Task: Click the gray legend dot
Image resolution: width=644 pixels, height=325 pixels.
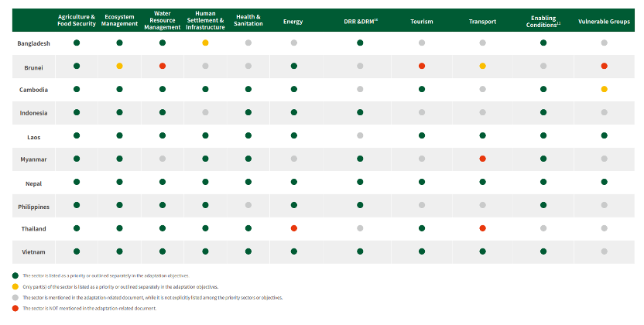Action: (15, 297)
